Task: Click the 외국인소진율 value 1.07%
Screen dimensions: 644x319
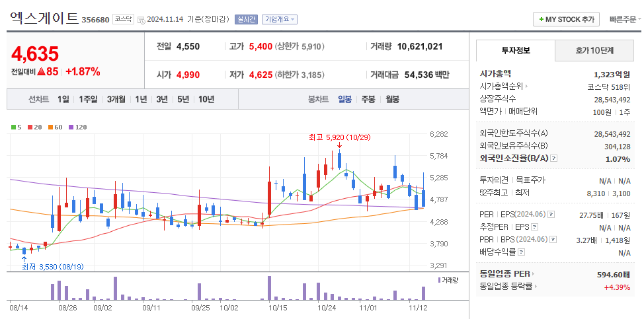Action: click(618, 159)
